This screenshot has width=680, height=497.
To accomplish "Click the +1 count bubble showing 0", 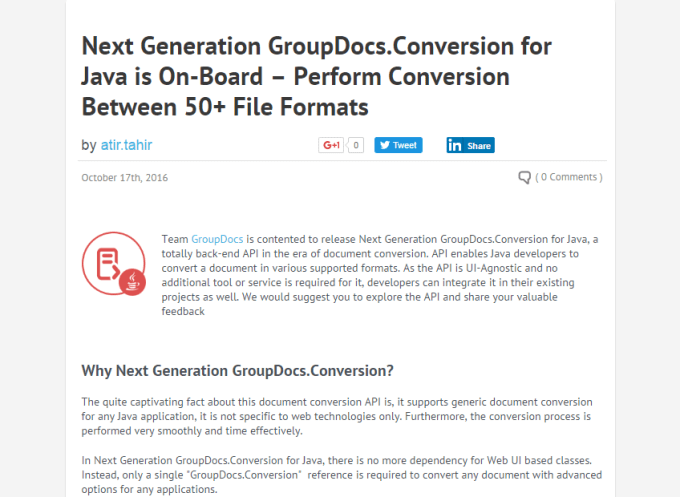I will click(x=355, y=145).
